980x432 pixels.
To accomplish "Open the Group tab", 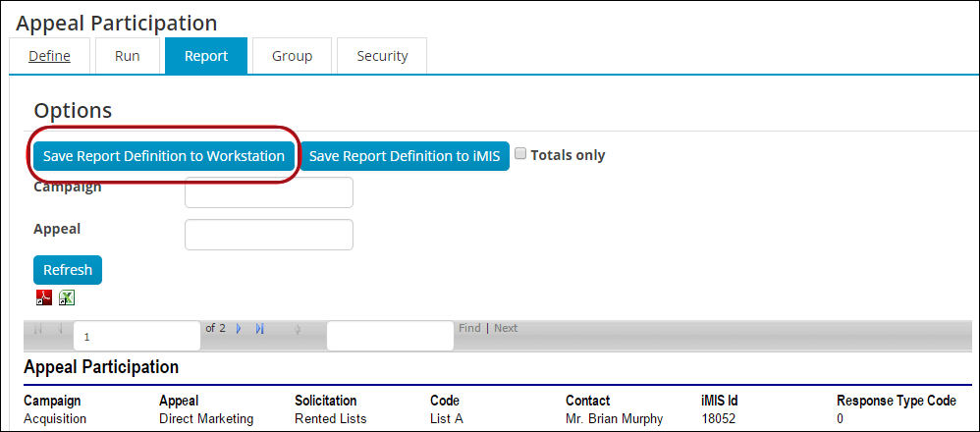I will pos(292,56).
